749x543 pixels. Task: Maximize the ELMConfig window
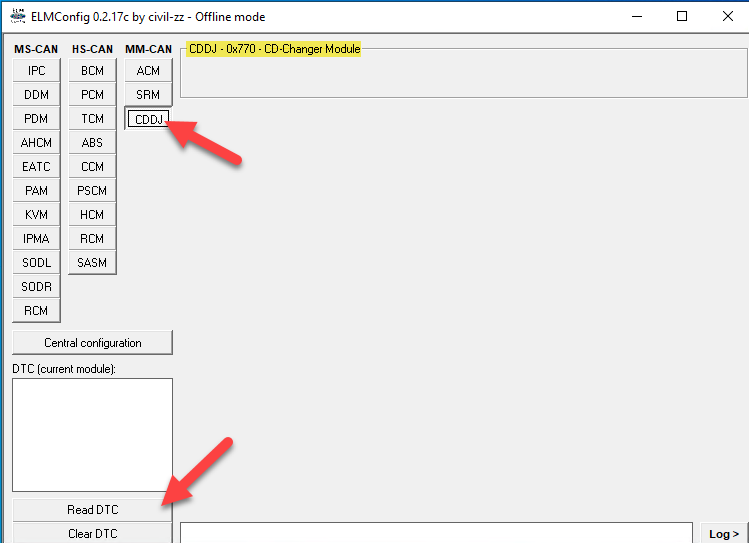point(681,16)
